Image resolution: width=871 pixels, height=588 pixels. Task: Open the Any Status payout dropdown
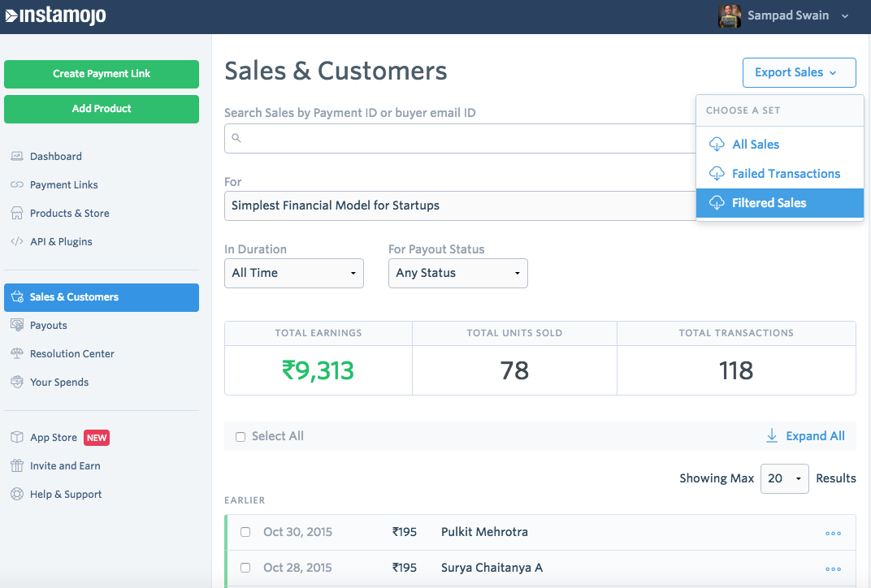pyautogui.click(x=457, y=273)
